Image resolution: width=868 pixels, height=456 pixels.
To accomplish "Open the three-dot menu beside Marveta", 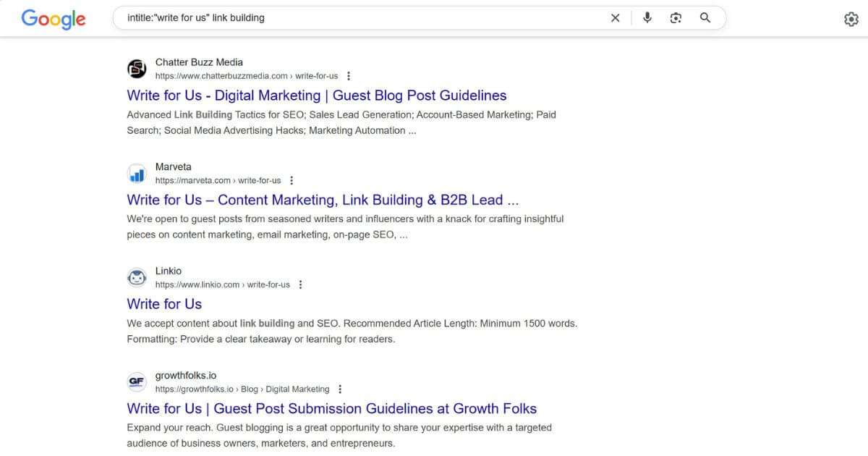I will point(292,180).
